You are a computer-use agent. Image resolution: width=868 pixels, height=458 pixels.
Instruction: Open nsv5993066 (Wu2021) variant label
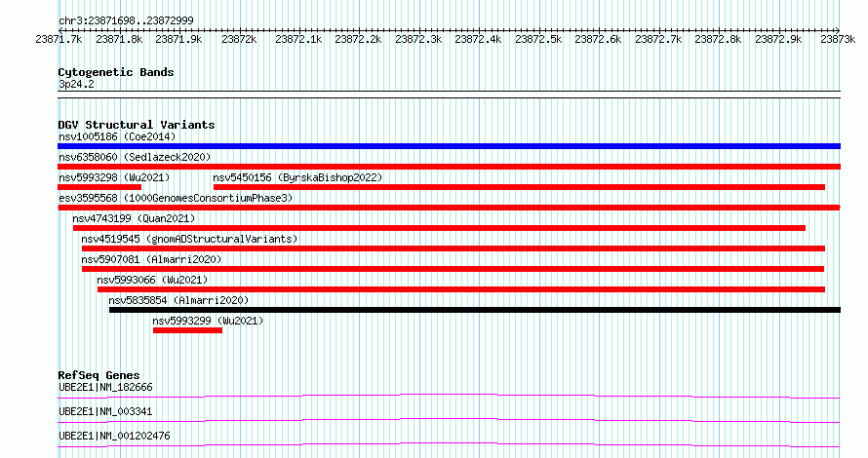[152, 280]
